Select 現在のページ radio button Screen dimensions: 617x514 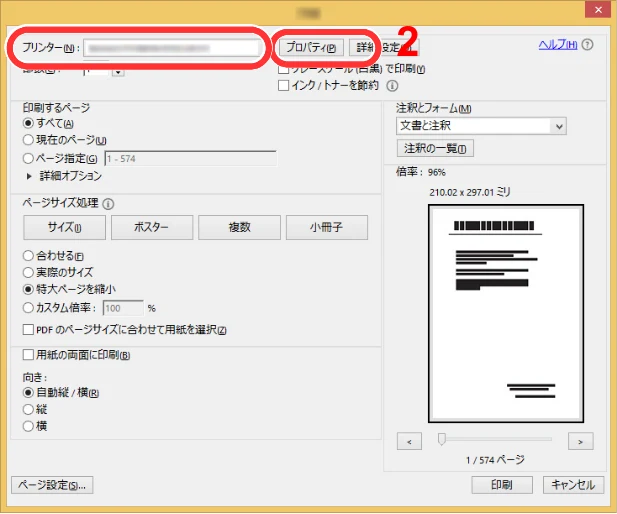point(28,140)
